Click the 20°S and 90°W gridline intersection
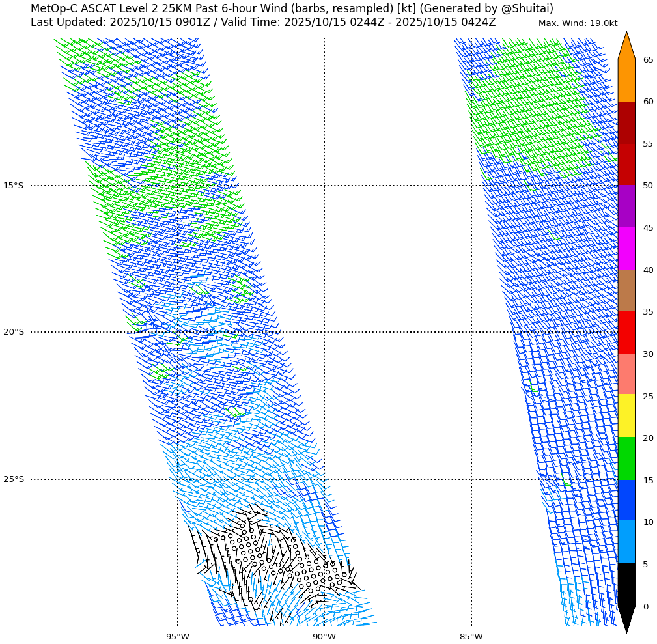Viewport: 657px width, 644px height. click(324, 332)
